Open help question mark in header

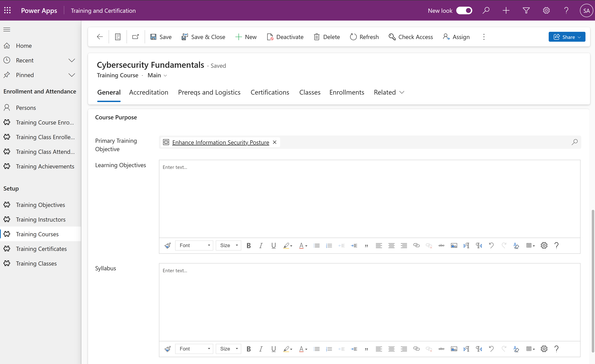566,10
